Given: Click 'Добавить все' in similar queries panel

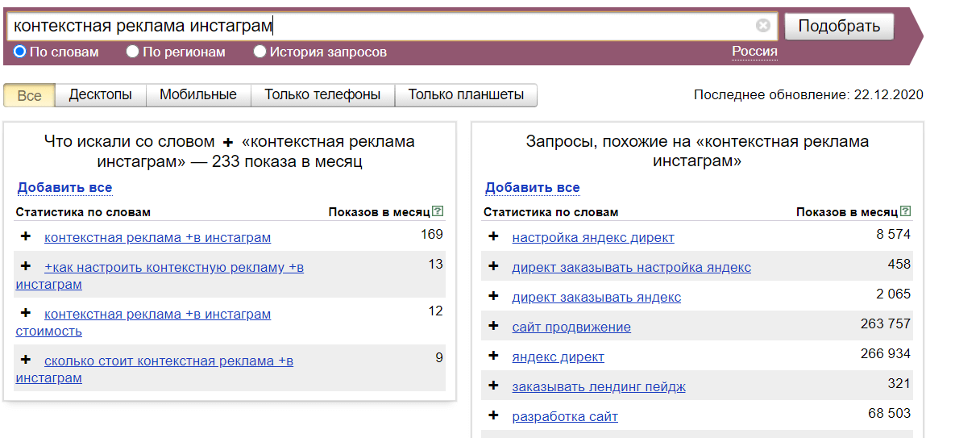Looking at the screenshot, I should click(x=533, y=188).
